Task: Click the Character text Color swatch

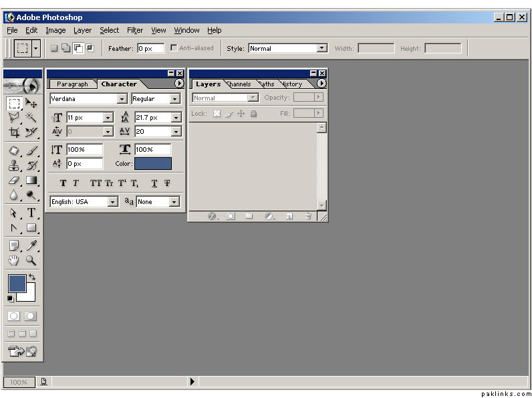Action: tap(152, 164)
